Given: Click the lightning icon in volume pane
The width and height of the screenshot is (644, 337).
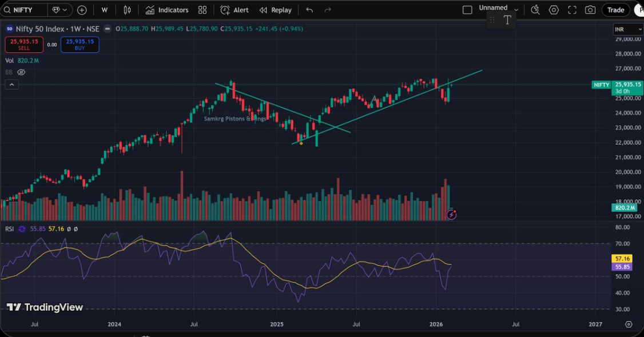Looking at the screenshot, I should (451, 214).
